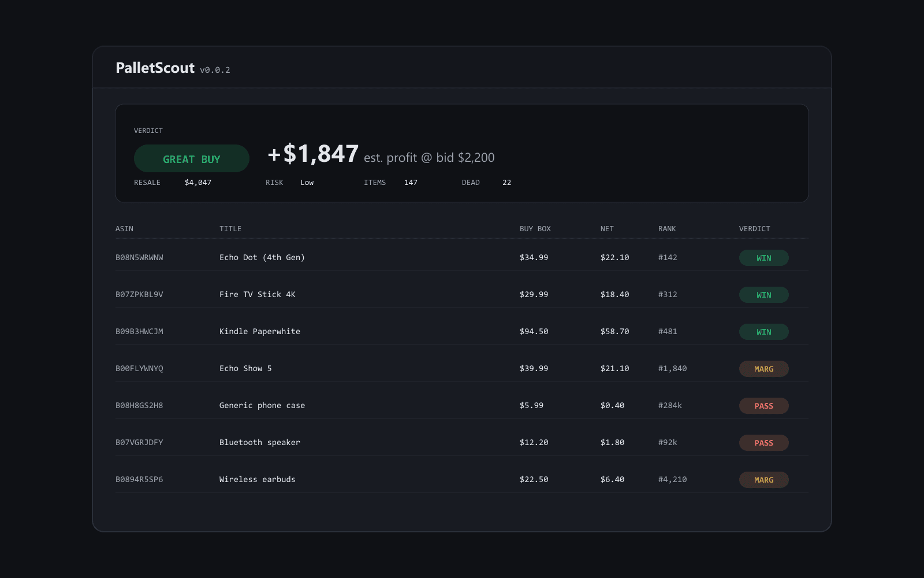Click the $21.10 net value
This screenshot has height=578, width=924.
coord(615,369)
